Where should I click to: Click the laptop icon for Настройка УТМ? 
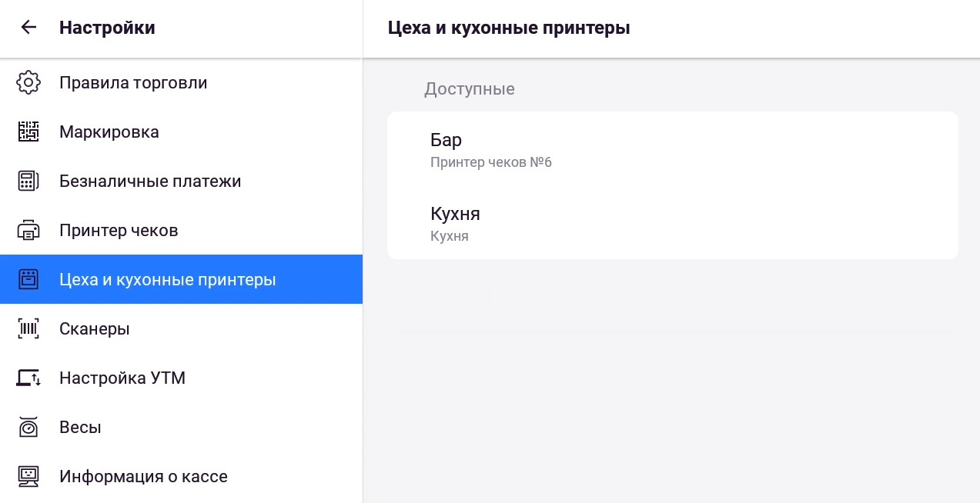point(28,378)
